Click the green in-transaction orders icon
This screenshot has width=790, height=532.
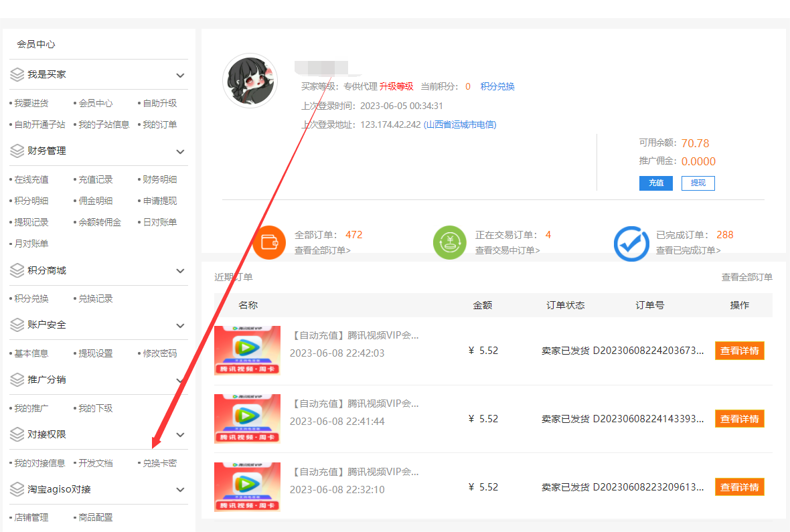coord(449,242)
